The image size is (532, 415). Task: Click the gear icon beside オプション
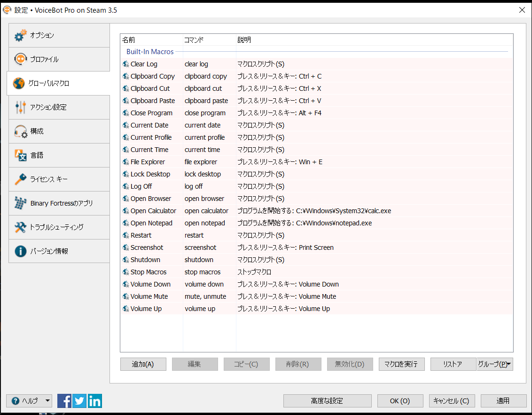click(20, 35)
